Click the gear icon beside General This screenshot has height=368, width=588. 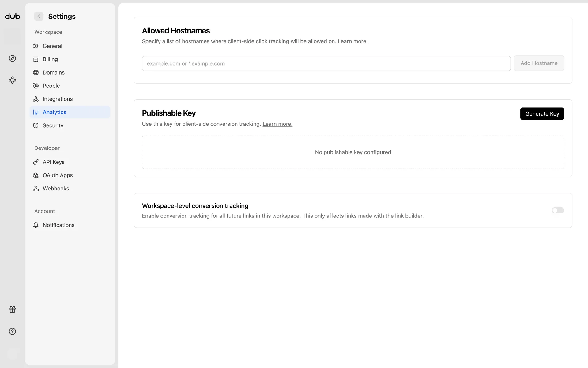[36, 46]
